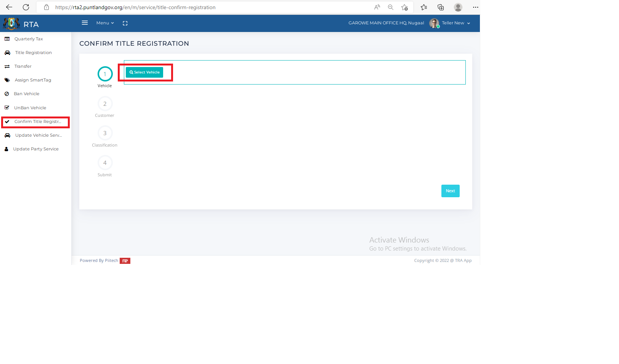Viewport: 619px width, 364px height.
Task: Reload the page with the refresh icon
Action: tap(26, 7)
